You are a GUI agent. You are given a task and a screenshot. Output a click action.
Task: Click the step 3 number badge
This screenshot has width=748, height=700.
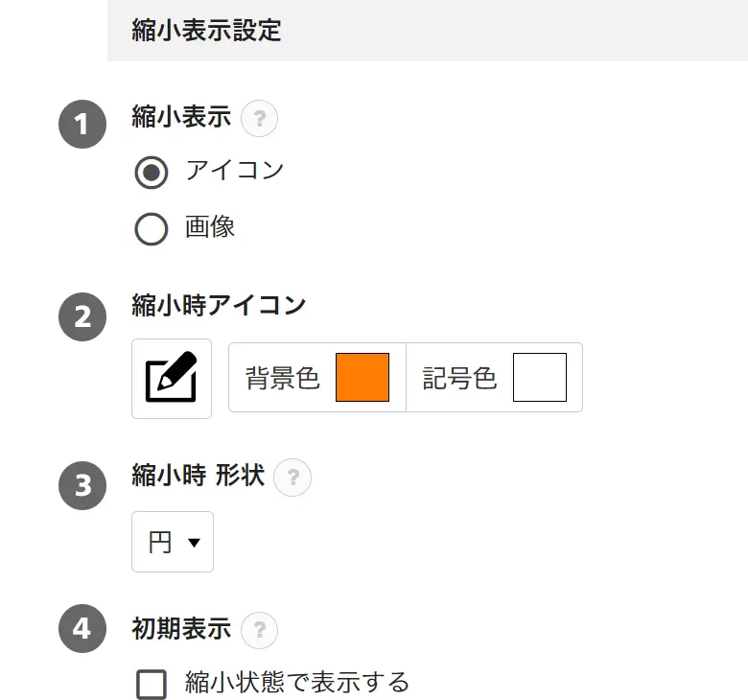[x=82, y=485]
